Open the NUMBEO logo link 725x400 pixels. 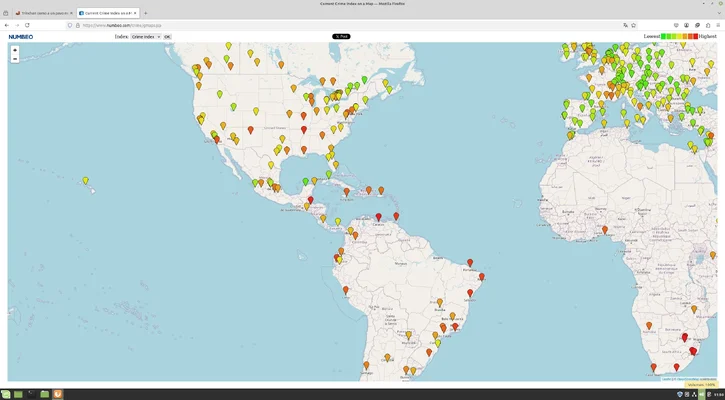(x=21, y=37)
